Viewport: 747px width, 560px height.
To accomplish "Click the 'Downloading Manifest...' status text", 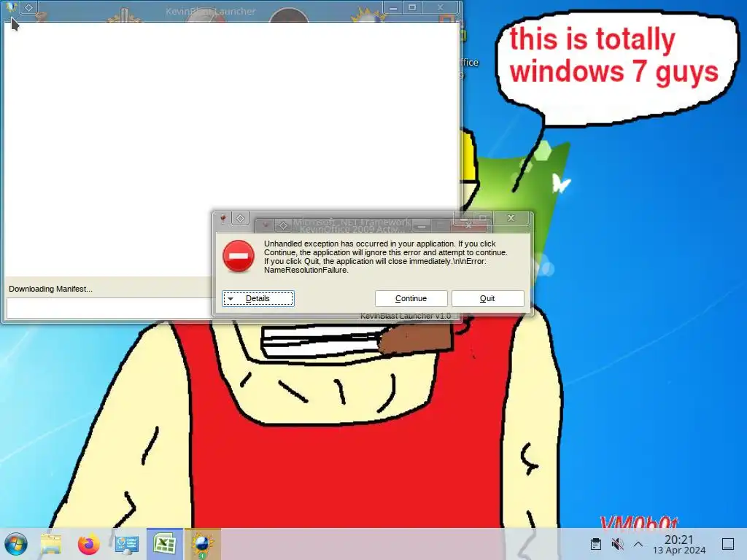I will tap(50, 289).
